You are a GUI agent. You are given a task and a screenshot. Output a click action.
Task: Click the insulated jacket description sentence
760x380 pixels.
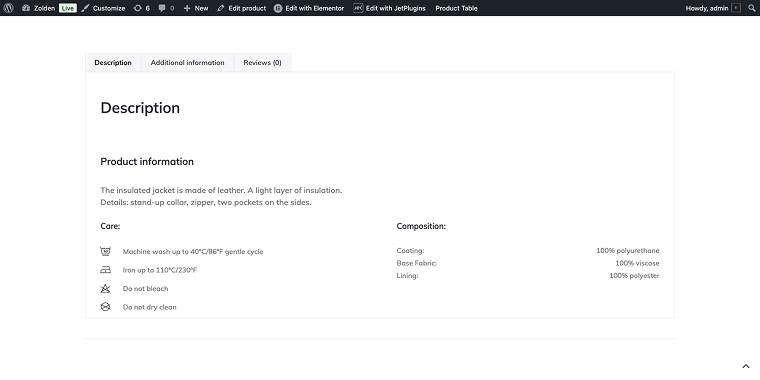[x=221, y=190]
